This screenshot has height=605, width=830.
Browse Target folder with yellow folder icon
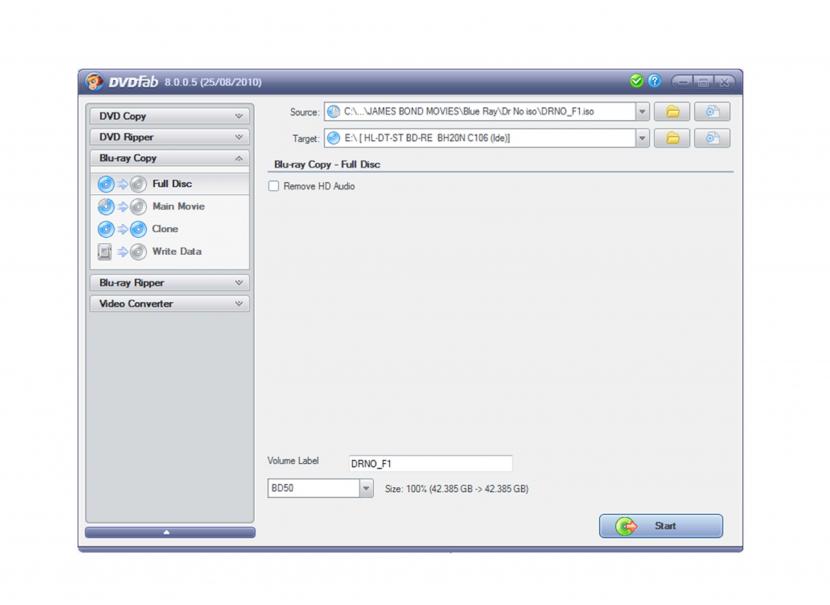672,138
